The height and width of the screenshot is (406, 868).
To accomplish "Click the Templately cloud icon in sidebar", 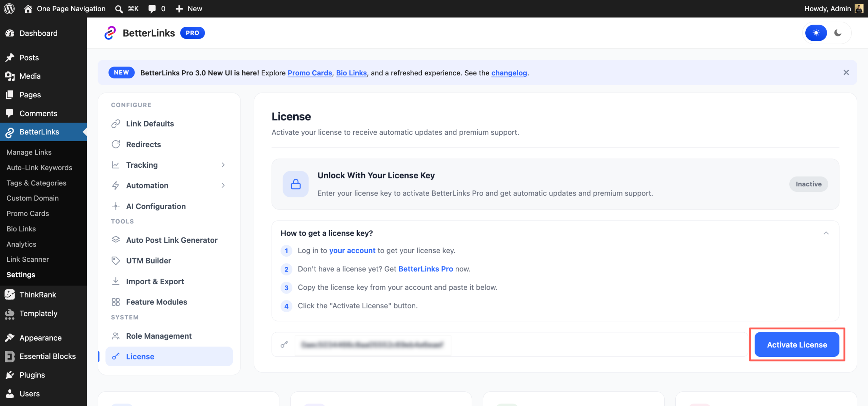I will point(10,314).
